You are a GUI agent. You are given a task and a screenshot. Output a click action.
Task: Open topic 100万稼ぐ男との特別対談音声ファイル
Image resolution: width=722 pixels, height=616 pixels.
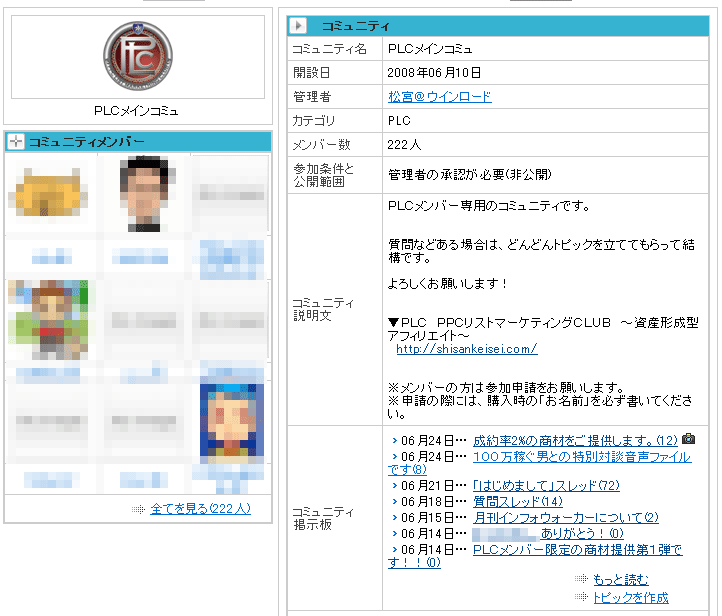[x=582, y=457]
